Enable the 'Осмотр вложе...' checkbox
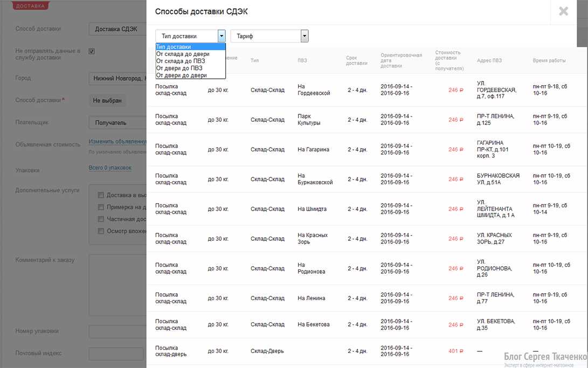Screen dimensions: 588x368 point(101,231)
